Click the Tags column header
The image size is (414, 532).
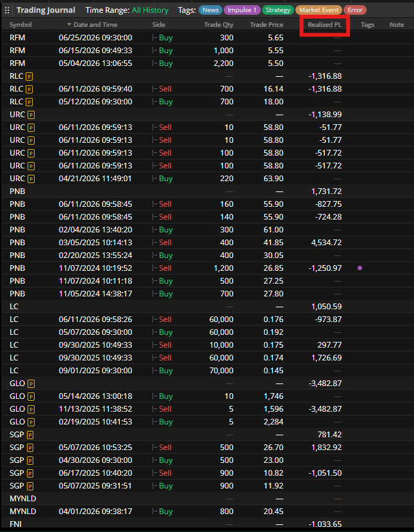tap(367, 25)
